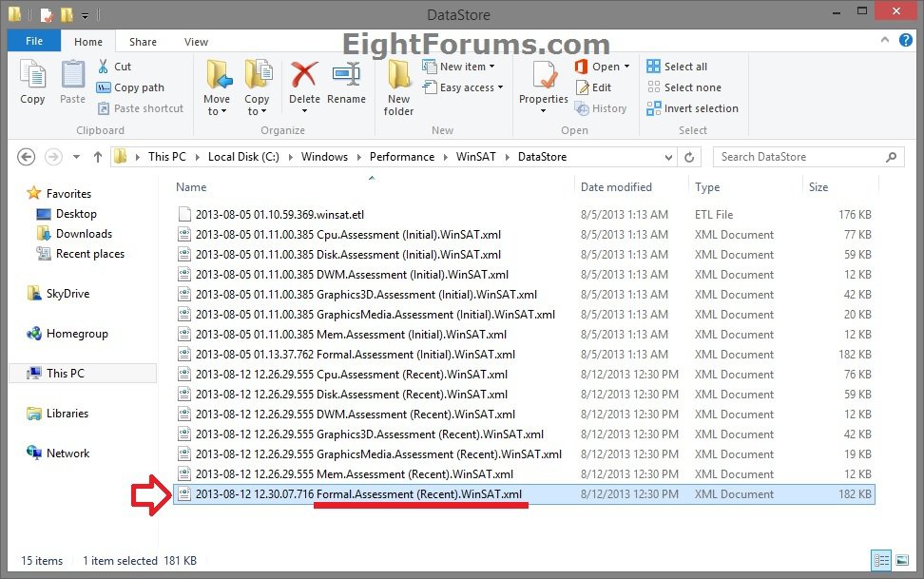This screenshot has height=579, width=924.
Task: Open the quick access toolbar customize arrow
Action: coord(85,15)
